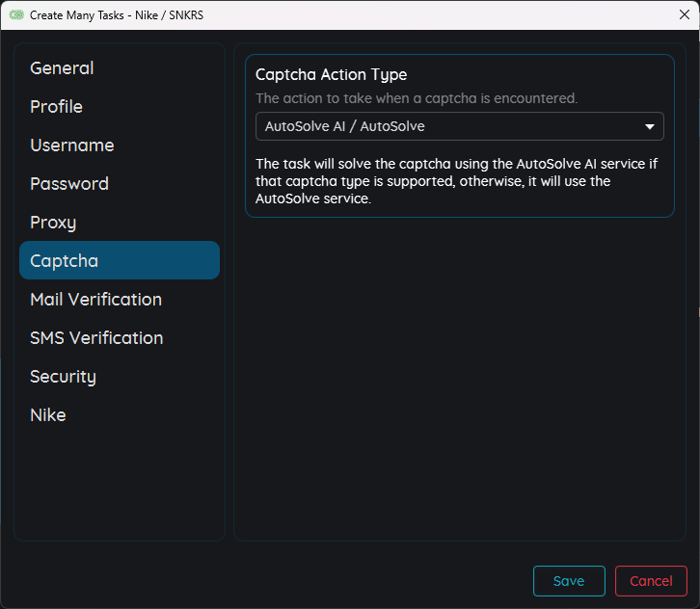Open the General settings section
Viewport: 700px width, 609px height.
click(x=62, y=68)
